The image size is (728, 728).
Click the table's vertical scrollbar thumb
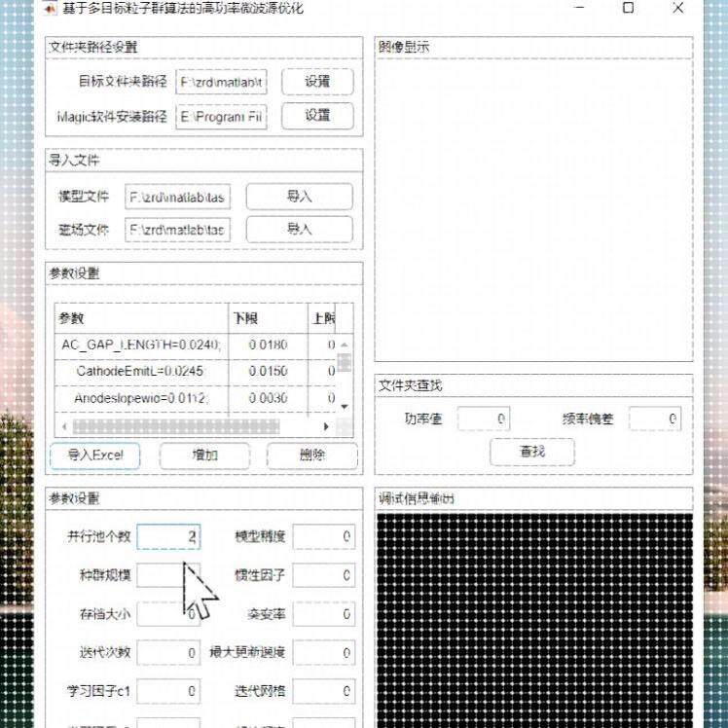coord(344,363)
